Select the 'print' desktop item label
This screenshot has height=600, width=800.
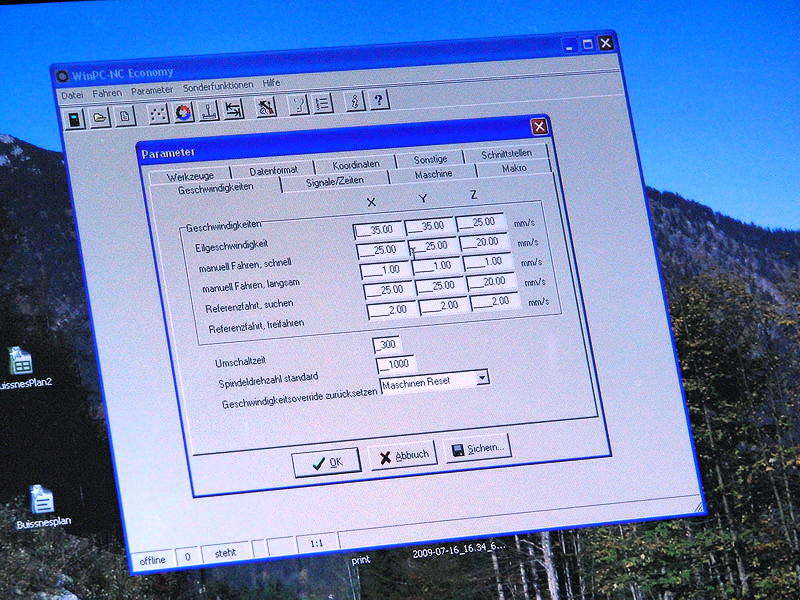[361, 560]
